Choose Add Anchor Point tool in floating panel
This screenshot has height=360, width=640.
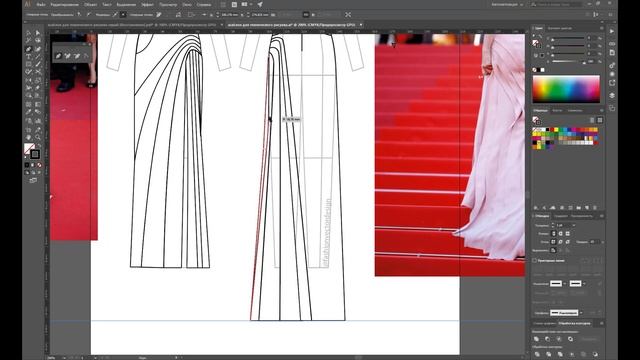pyautogui.click(x=68, y=56)
